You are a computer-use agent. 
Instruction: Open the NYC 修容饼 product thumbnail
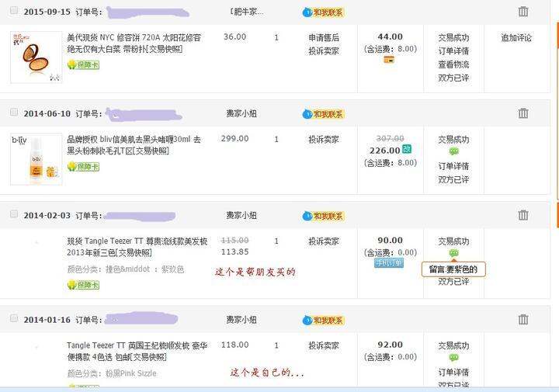36,57
